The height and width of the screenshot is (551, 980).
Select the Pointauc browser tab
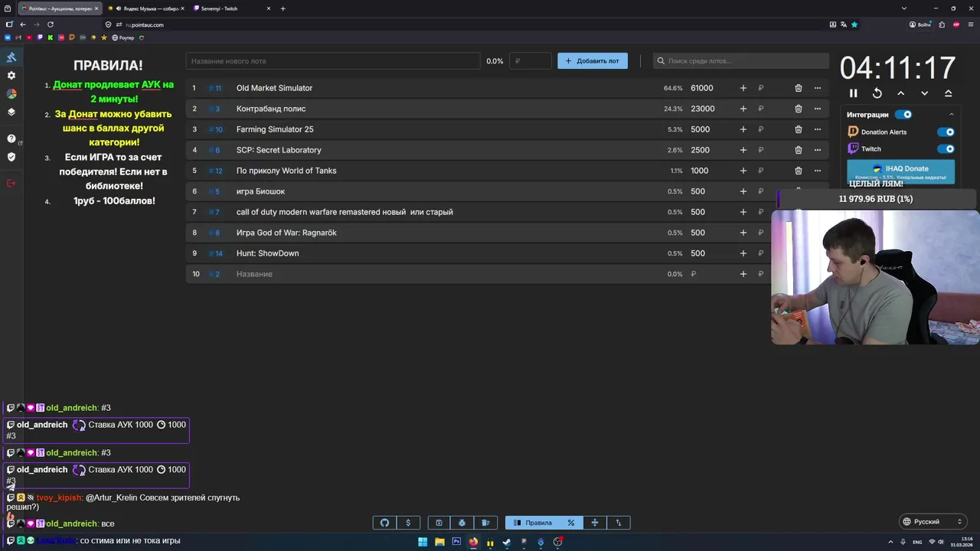point(59,8)
